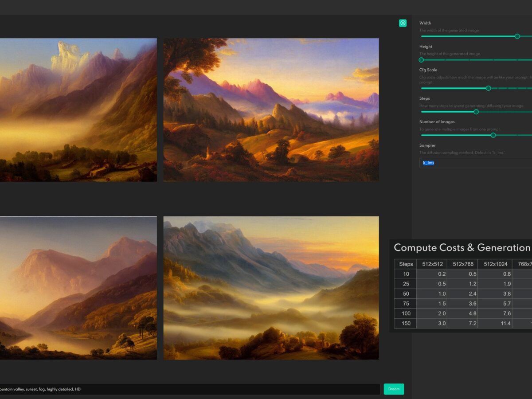Click the Cfg Scale slider handle
The image size is (532, 399).
(488, 88)
